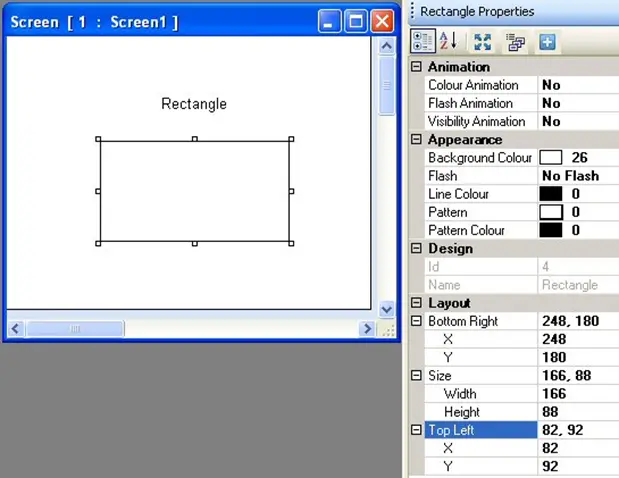Collapse the Design category

416,248
